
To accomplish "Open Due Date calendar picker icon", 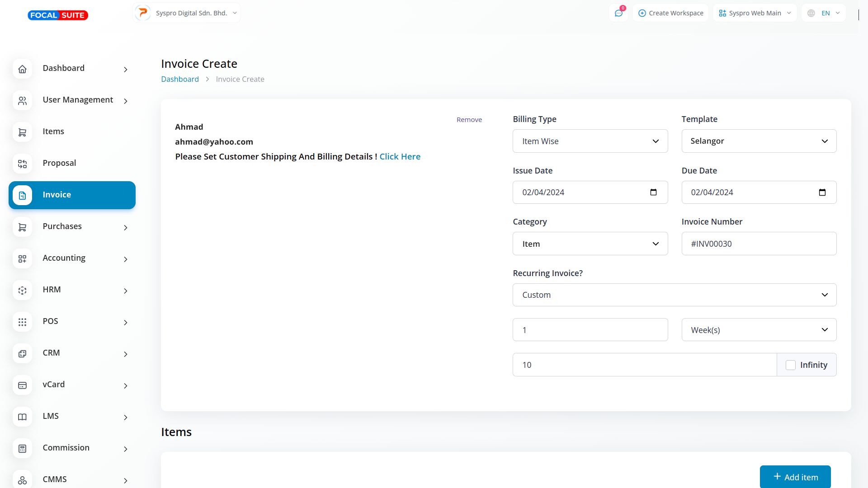I will (x=822, y=192).
